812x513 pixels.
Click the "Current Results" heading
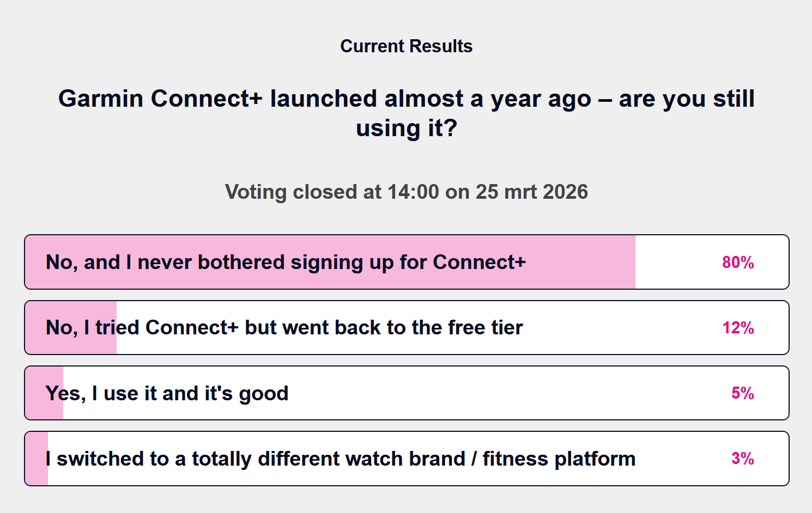point(406,46)
